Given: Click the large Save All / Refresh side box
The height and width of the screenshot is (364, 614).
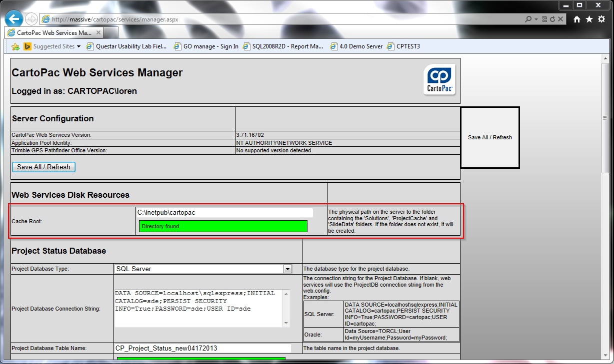Looking at the screenshot, I should [490, 137].
